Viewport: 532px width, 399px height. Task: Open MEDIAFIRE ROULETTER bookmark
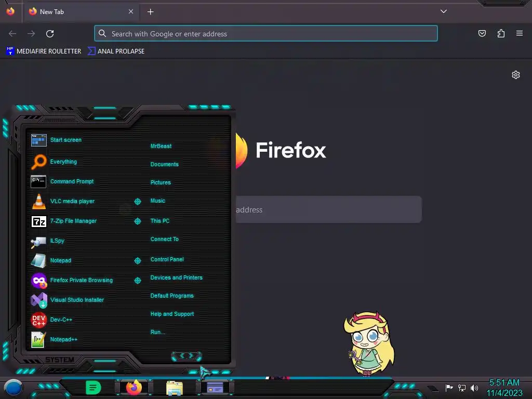[x=44, y=51]
